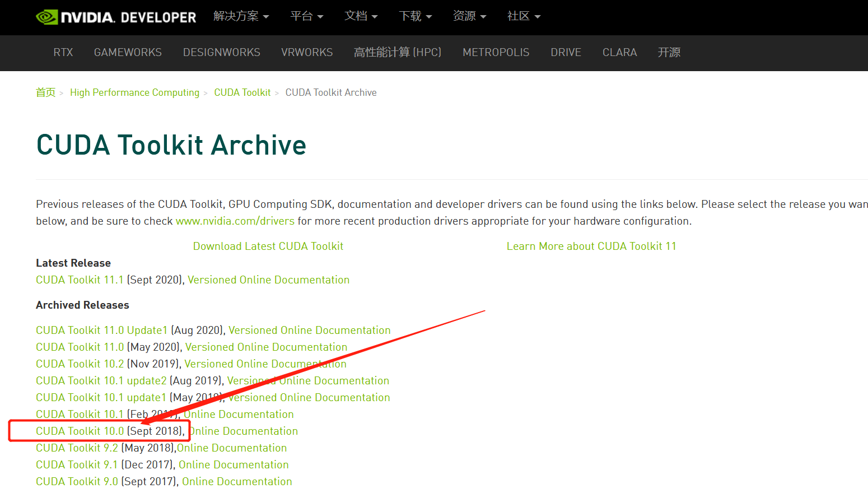The image size is (868, 493).
Task: Open Online Documentation for Toolkit 9.1
Action: (234, 464)
